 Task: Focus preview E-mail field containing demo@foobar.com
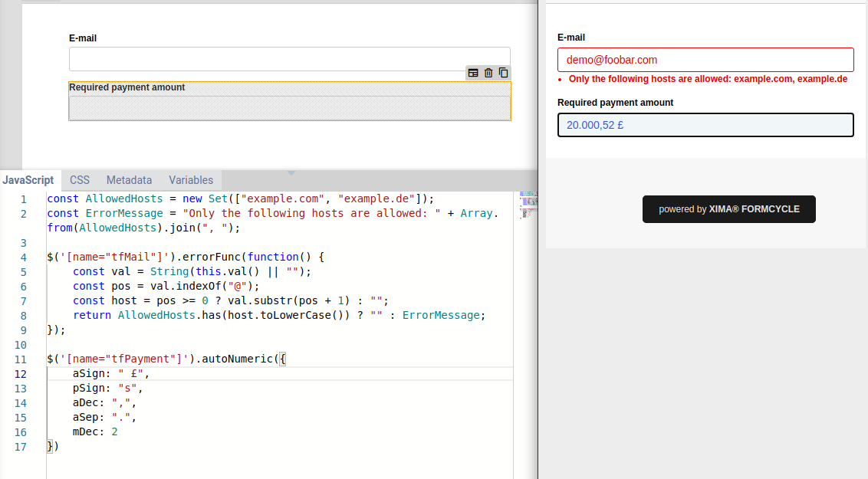pyautogui.click(x=705, y=60)
